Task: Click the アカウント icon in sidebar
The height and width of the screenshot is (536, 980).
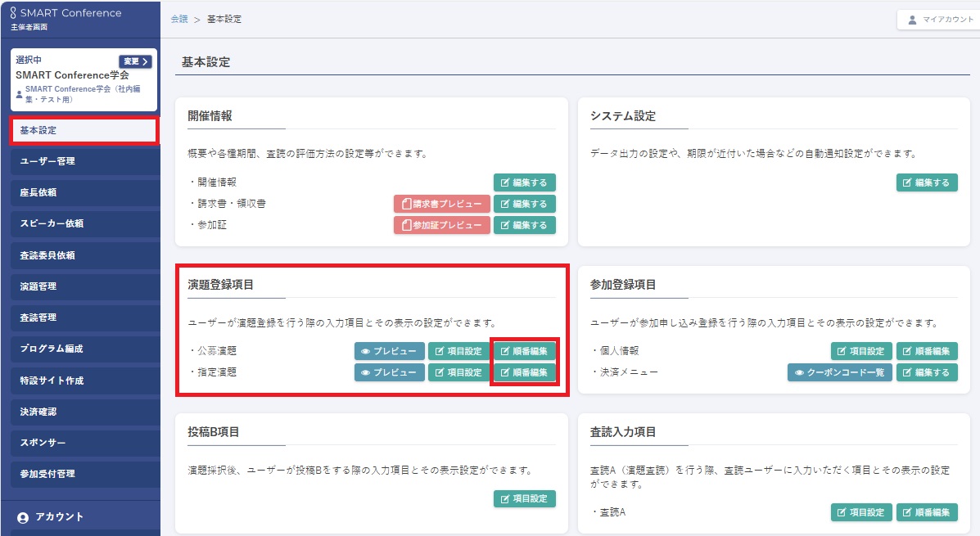Action: 22,517
